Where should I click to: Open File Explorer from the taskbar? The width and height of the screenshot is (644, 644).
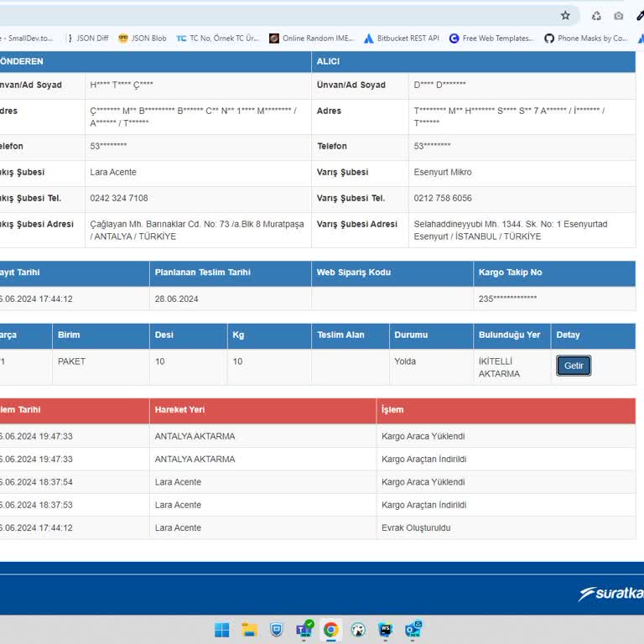point(249,630)
